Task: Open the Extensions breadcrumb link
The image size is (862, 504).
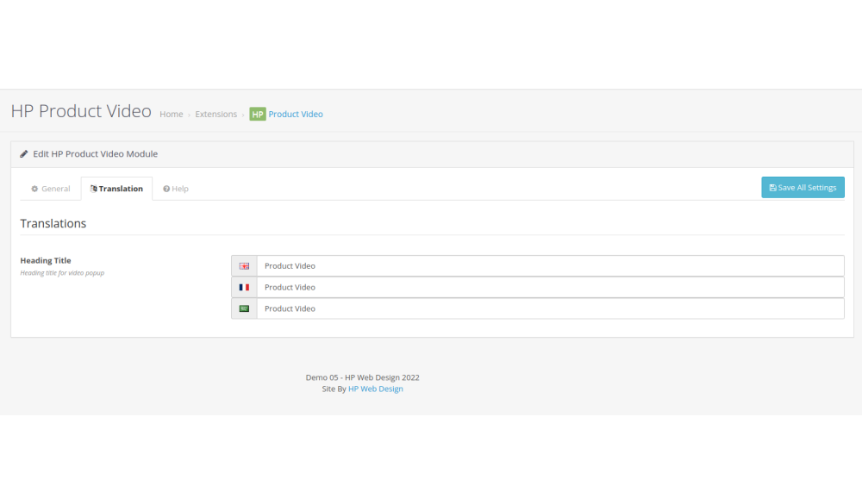Action: pos(215,115)
